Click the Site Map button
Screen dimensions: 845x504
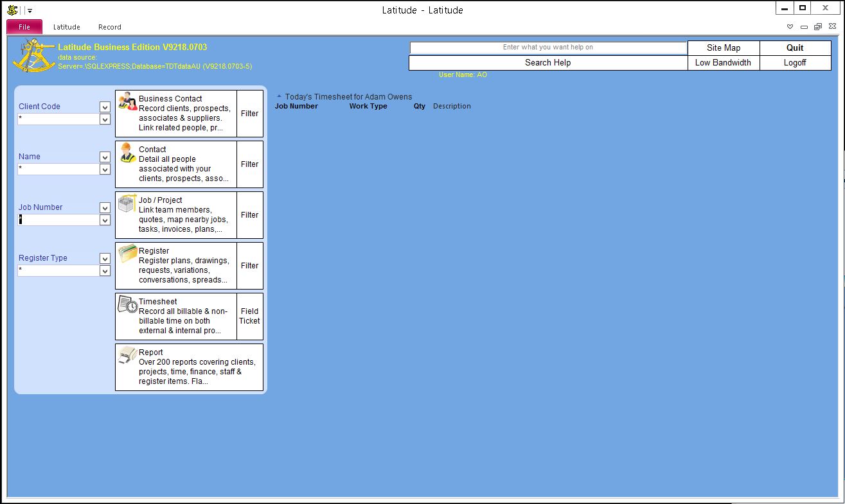tap(723, 48)
